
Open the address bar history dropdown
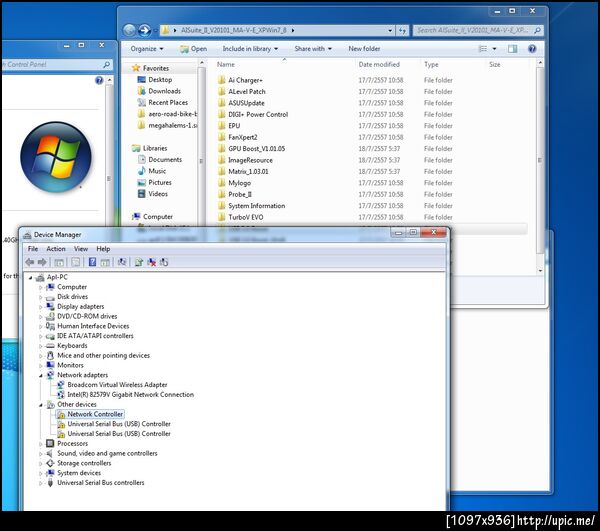tap(390, 30)
